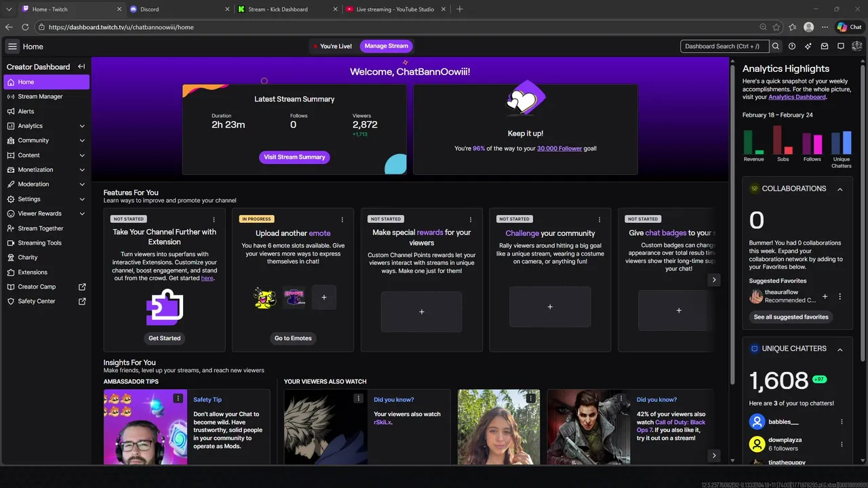The width and height of the screenshot is (868, 488).
Task: Expand the Analytics sidebar section
Action: point(82,126)
